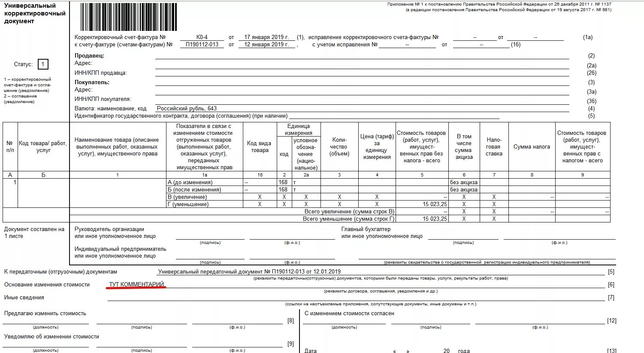Click the "Всего увеличение (сумма строк В)" label
The width and height of the screenshot is (644, 353).
coord(349,212)
